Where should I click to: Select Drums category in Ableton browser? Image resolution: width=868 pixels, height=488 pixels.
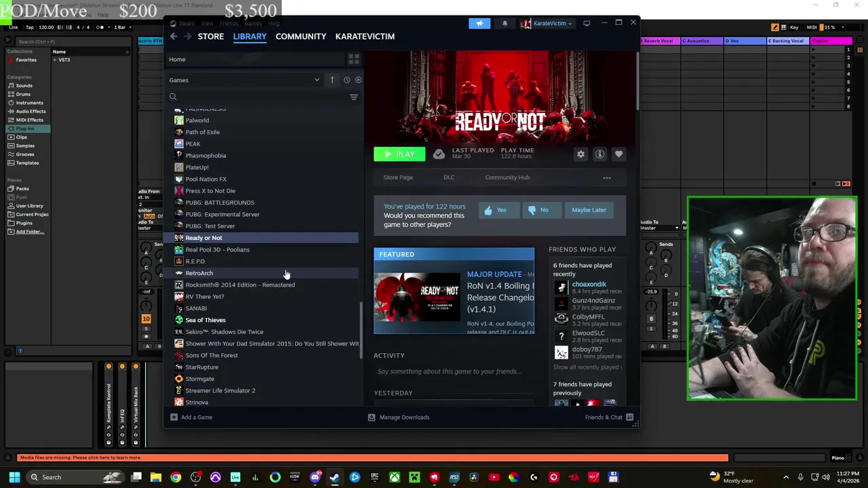coord(23,94)
